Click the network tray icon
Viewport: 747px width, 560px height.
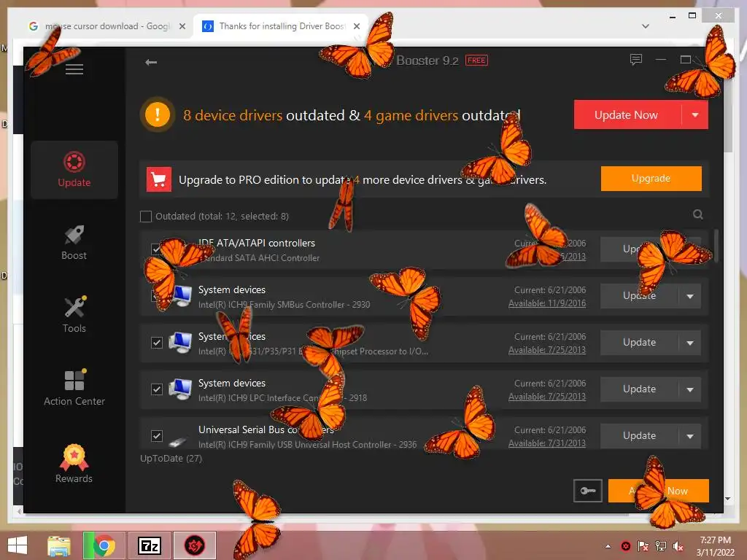[x=661, y=546]
